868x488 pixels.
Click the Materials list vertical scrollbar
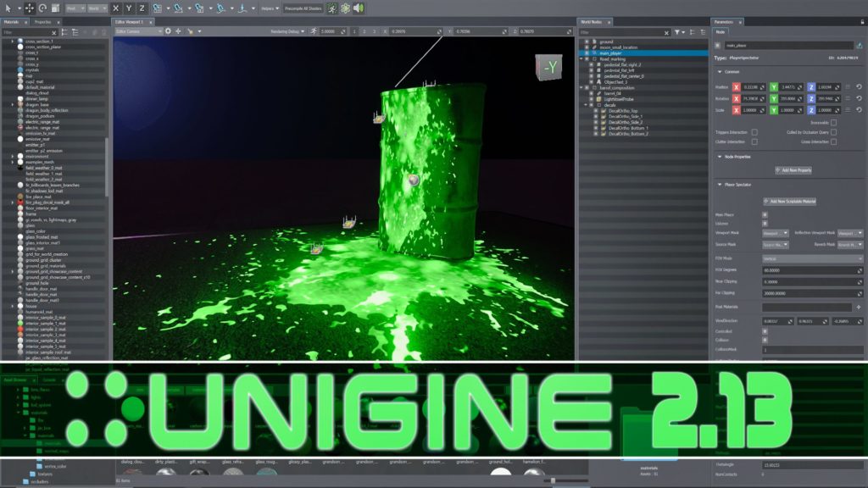106,166
